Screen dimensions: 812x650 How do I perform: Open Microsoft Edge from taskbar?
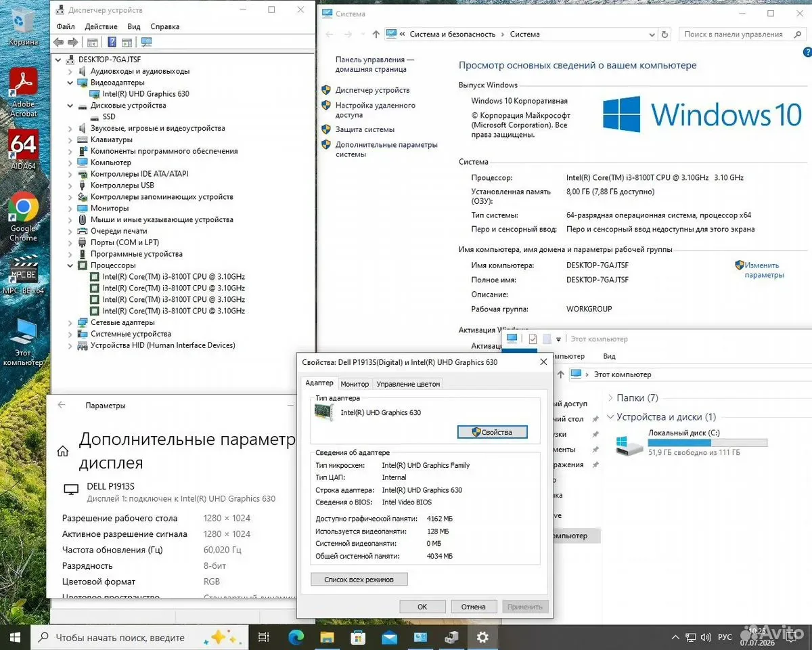click(x=296, y=637)
